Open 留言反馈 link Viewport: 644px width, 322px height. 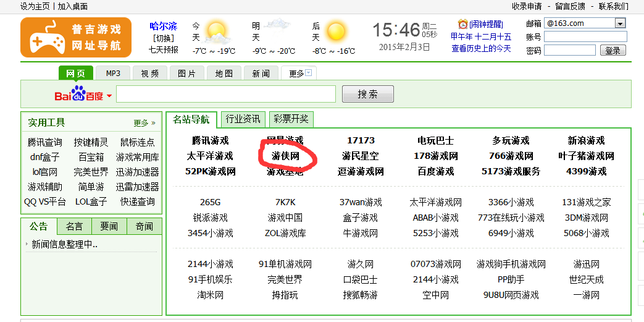pyautogui.click(x=570, y=6)
